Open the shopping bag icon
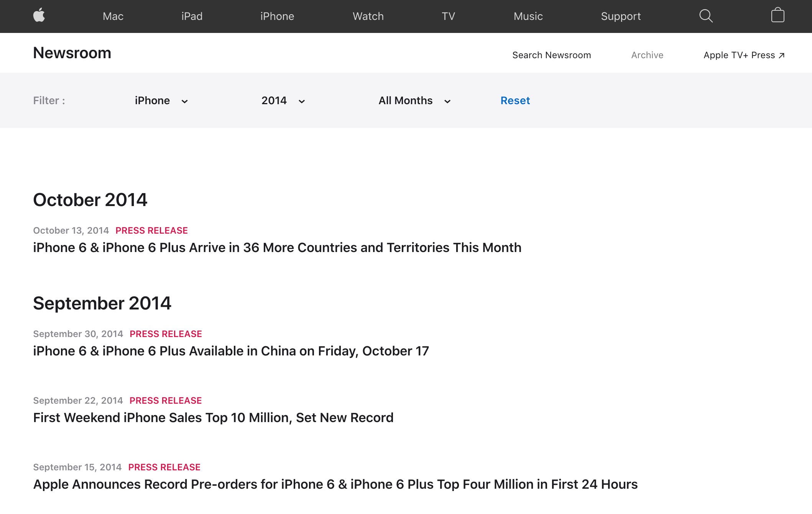The height and width of the screenshot is (514, 812). [777, 16]
